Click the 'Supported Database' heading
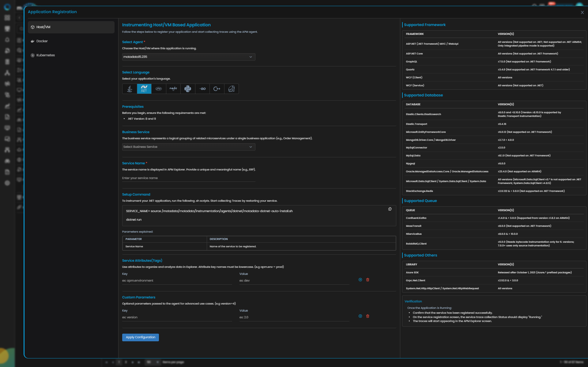Image resolution: width=588 pixels, height=367 pixels. tap(423, 95)
